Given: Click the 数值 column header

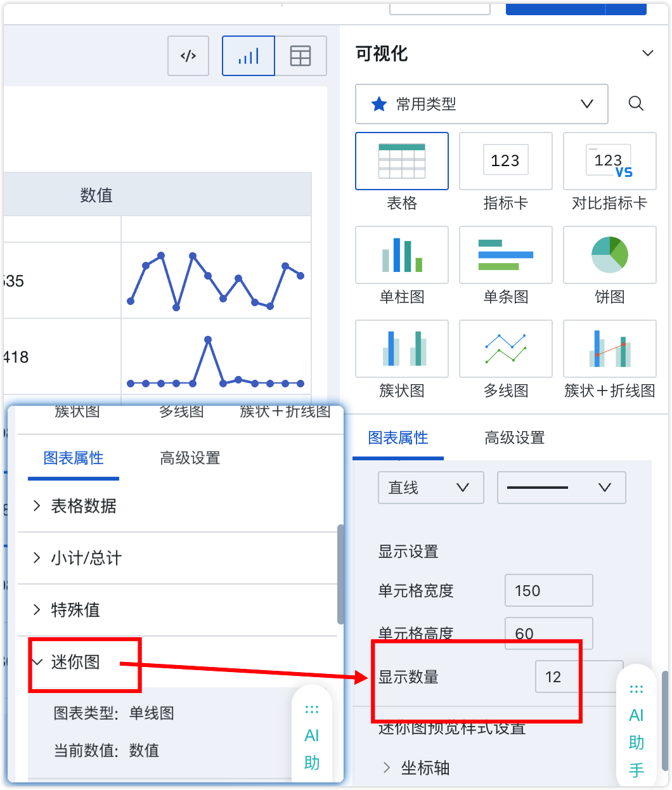Looking at the screenshot, I should [96, 195].
